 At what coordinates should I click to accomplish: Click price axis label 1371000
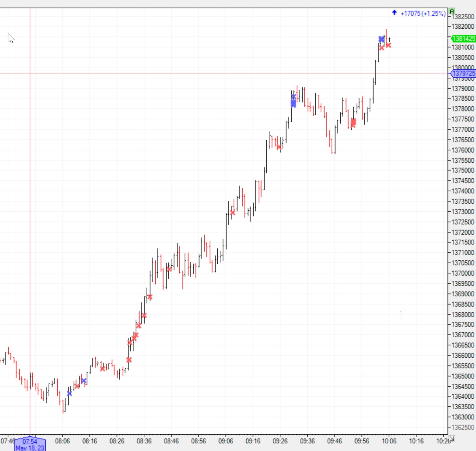[463, 253]
